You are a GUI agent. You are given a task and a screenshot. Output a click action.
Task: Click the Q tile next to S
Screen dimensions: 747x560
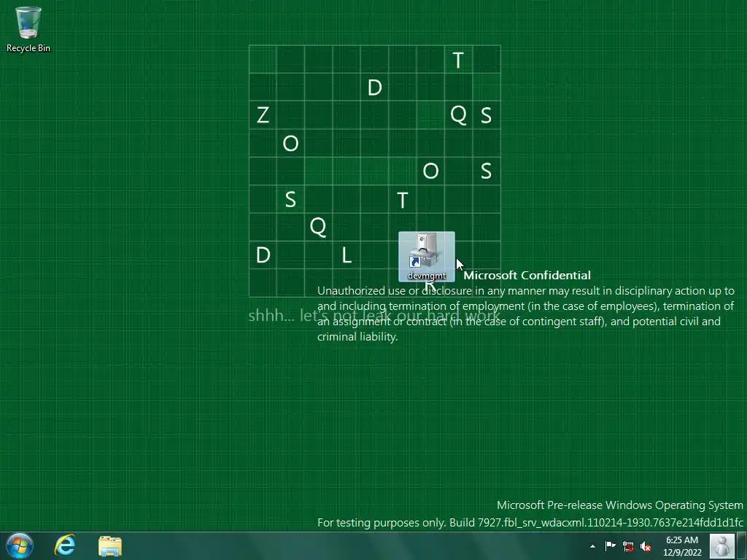(x=458, y=115)
